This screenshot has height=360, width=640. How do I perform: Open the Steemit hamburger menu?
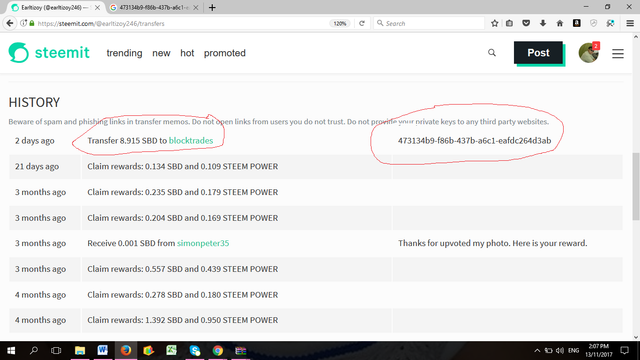coord(618,53)
